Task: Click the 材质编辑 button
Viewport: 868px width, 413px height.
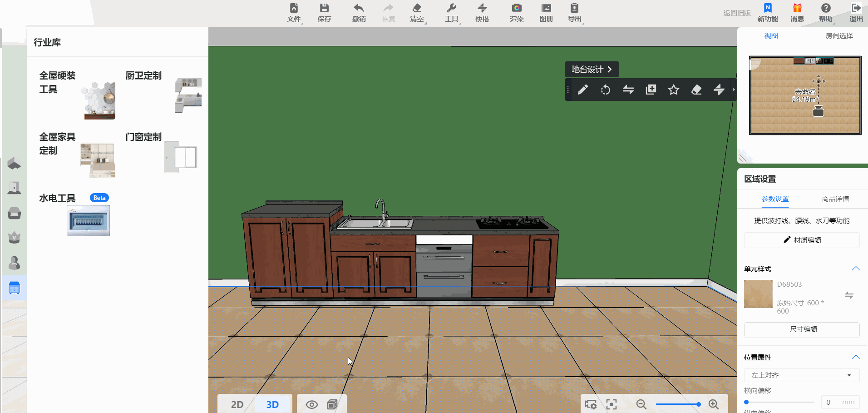Action: click(x=802, y=240)
